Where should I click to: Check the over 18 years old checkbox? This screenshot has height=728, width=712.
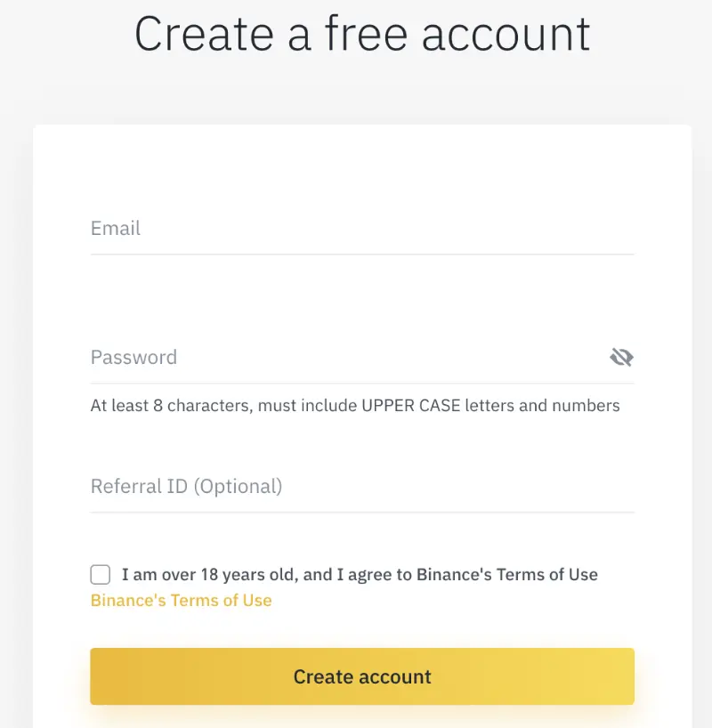click(101, 575)
